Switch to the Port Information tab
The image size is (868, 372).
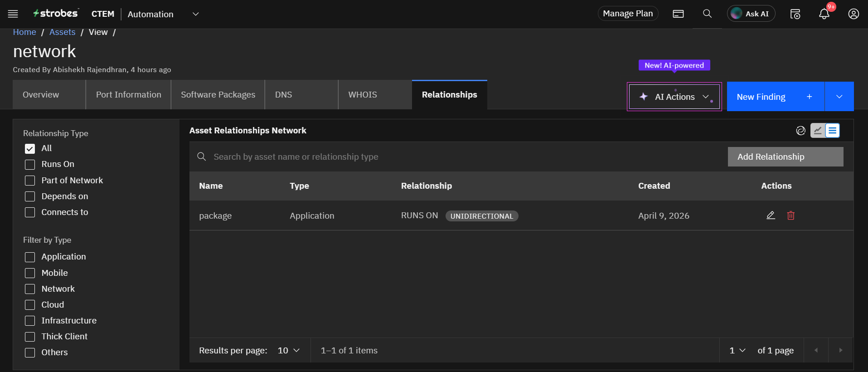(x=128, y=94)
